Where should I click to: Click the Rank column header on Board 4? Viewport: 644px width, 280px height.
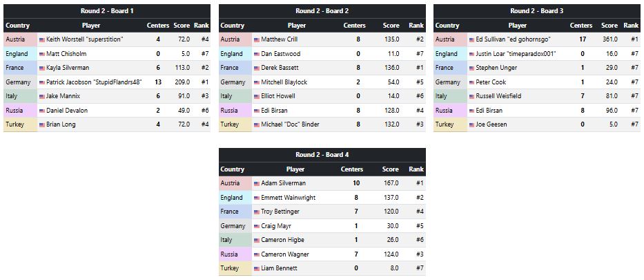pyautogui.click(x=416, y=169)
